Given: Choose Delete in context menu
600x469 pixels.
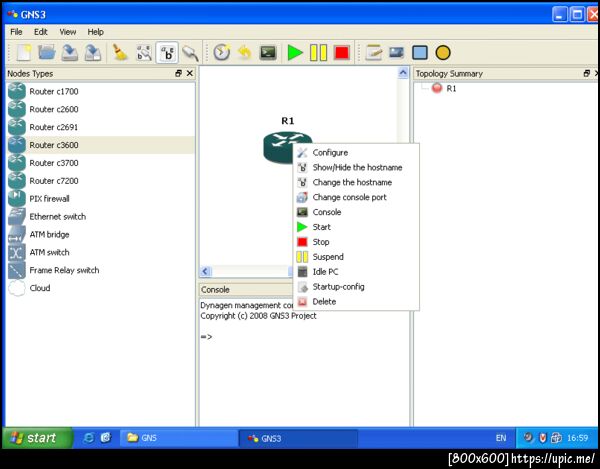Looking at the screenshot, I should tap(356, 301).
